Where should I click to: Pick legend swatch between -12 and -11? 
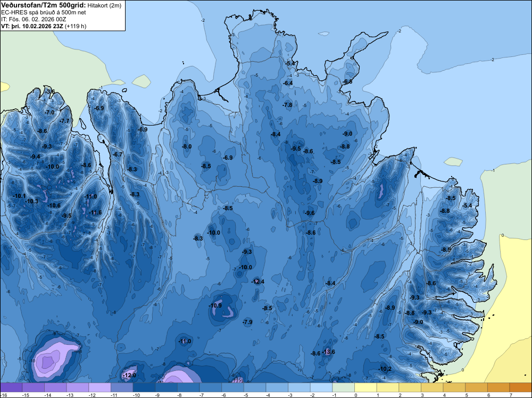tap(100, 387)
